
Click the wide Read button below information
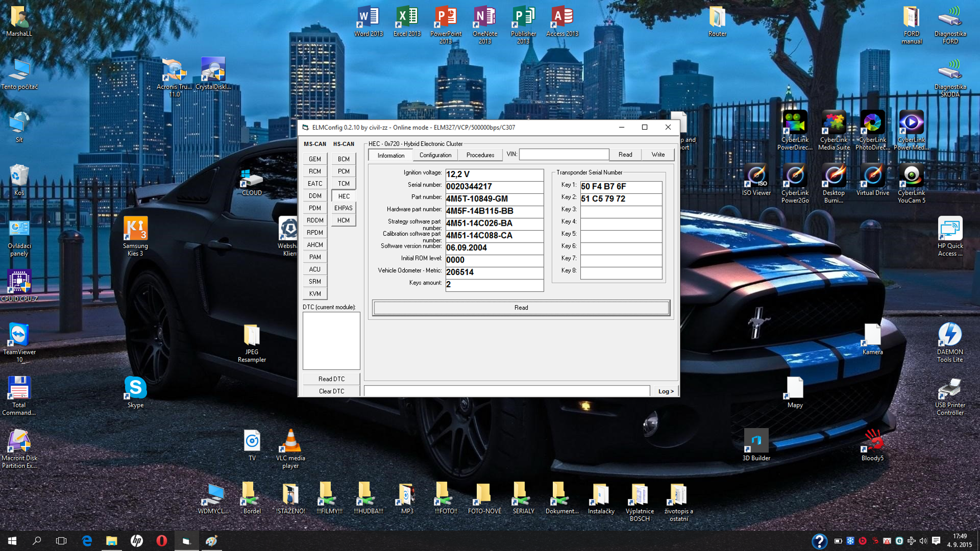520,308
